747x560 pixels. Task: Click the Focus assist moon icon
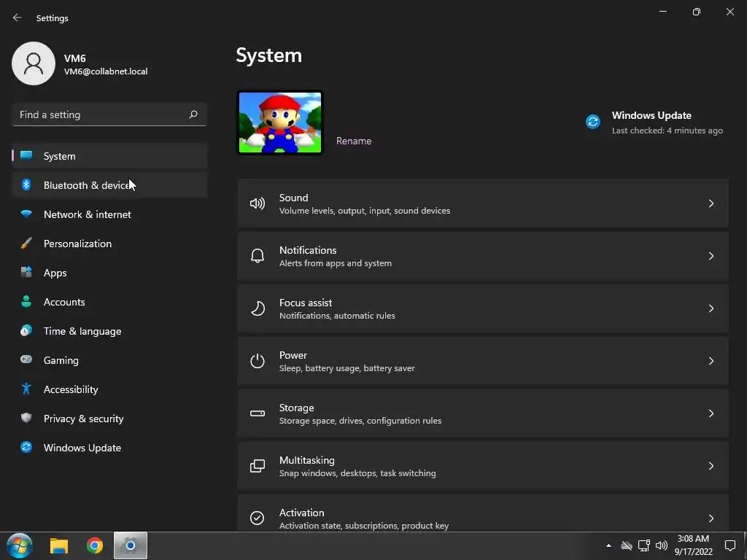tap(258, 308)
